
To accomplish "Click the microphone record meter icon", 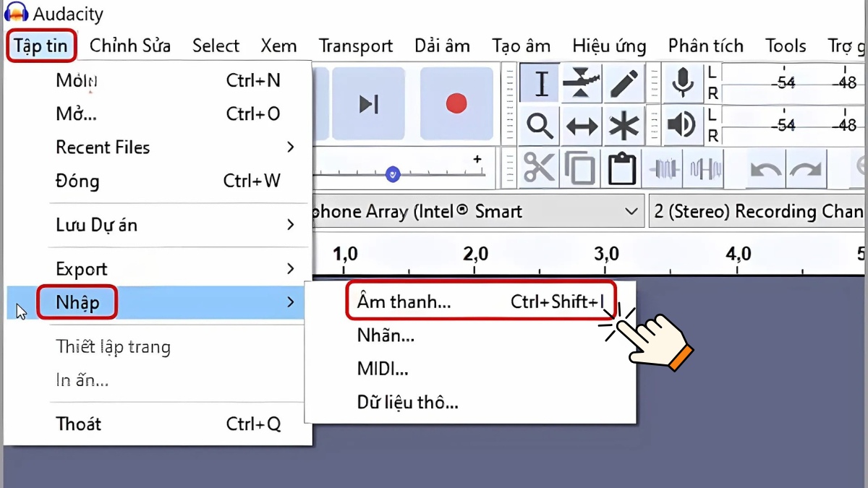I will click(682, 82).
